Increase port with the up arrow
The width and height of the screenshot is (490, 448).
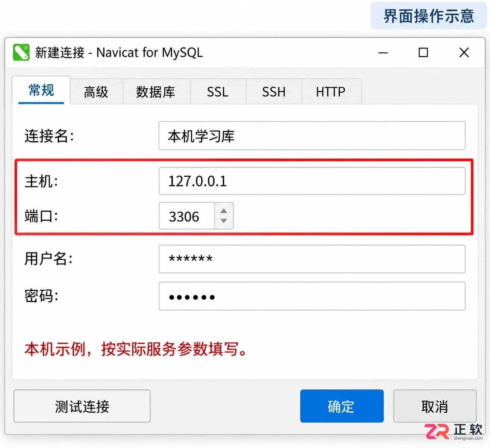click(224, 211)
